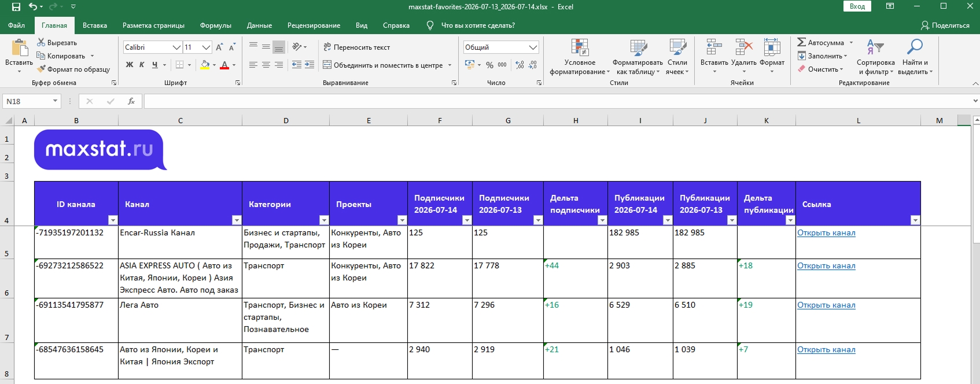The image size is (980, 384).
Task: Click the Save icon in title bar
Action: point(16,7)
